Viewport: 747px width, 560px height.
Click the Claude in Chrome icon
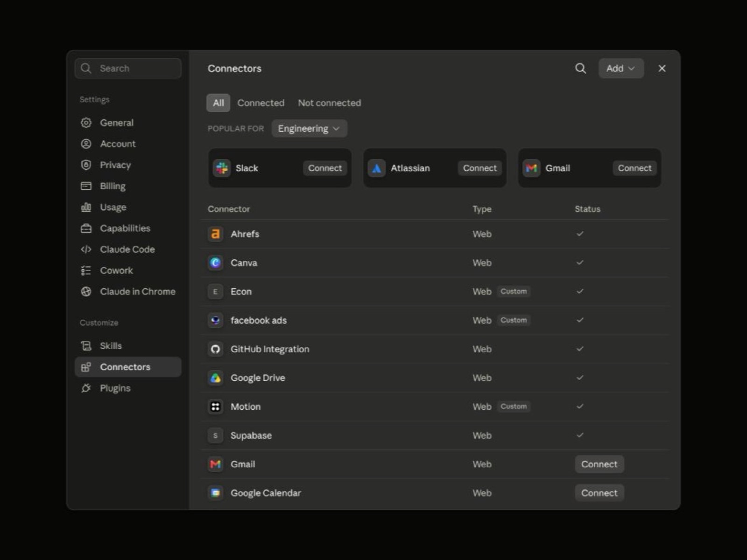coord(86,291)
